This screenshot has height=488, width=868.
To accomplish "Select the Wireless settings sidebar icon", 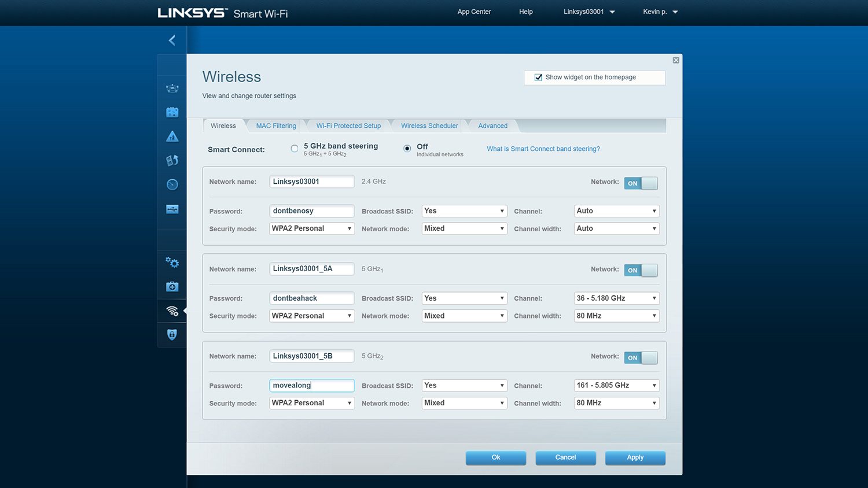I will tap(172, 311).
